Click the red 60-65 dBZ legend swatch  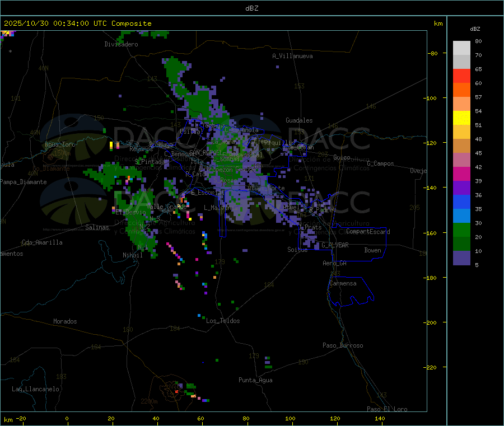click(461, 76)
